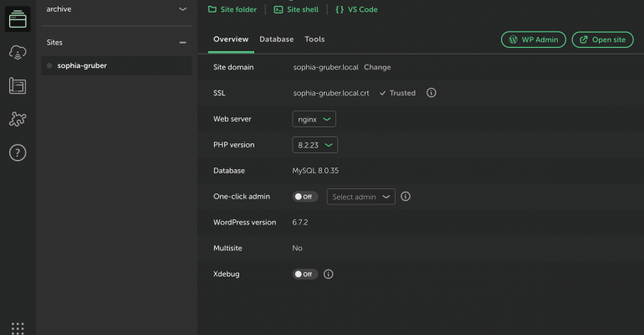
Task: Open site in VS Code
Action: 356,9
